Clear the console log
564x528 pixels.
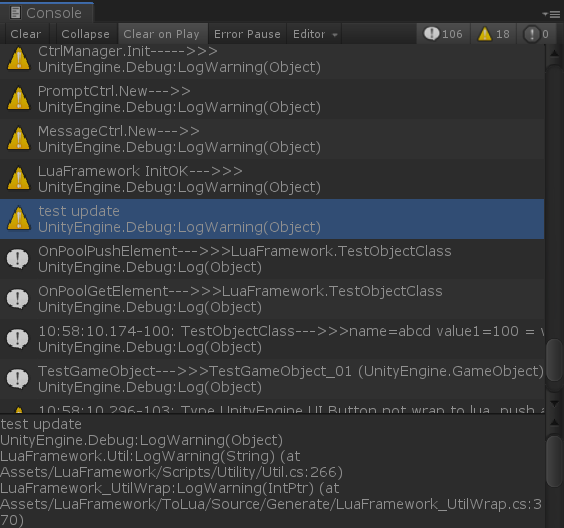click(x=26, y=34)
